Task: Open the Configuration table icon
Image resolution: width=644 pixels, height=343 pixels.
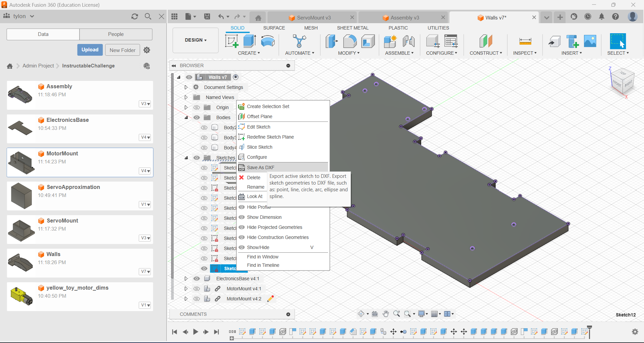Action: click(x=451, y=41)
